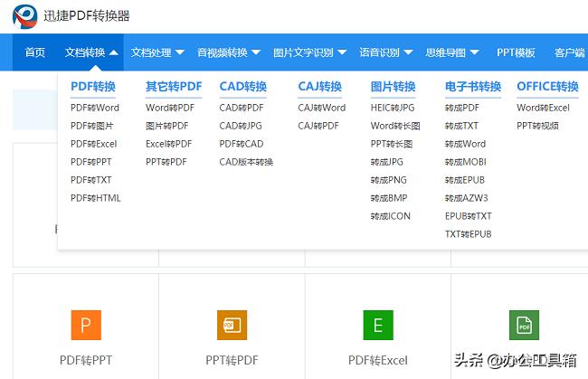Select the PDF转换 category heading
The width and height of the screenshot is (588, 379).
93,87
